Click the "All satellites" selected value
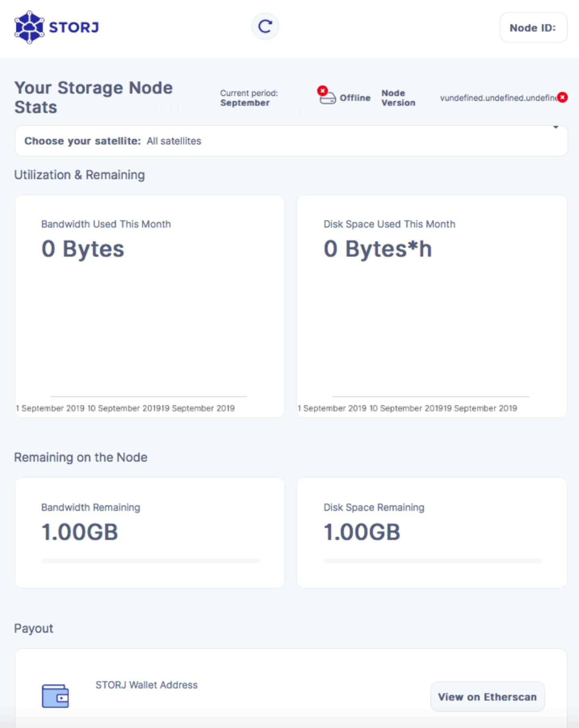 tap(174, 141)
